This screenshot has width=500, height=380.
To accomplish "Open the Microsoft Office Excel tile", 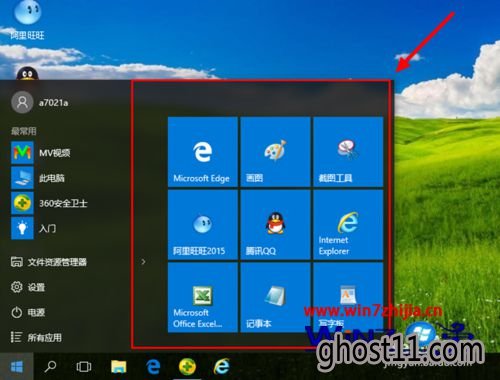I will (x=203, y=297).
